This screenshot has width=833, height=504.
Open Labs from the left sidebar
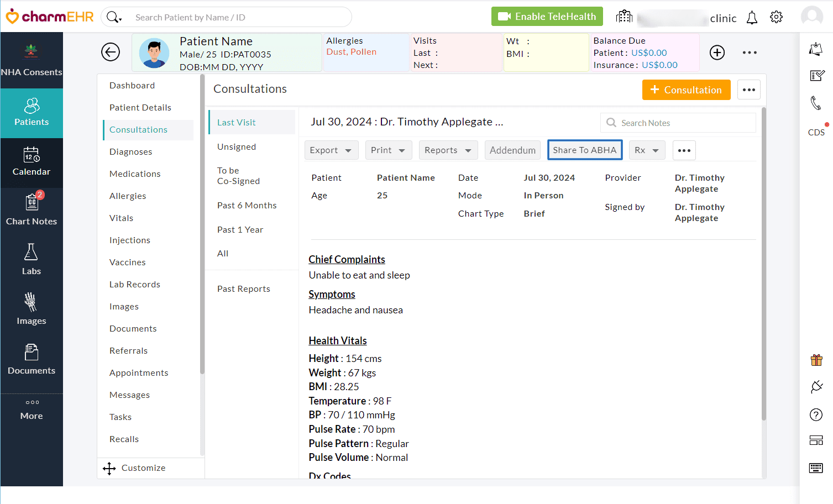32,260
